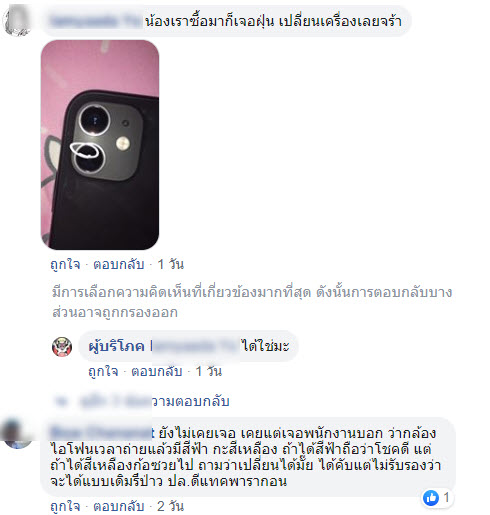Viewport: 490px width, 515px height.
Task: Open the ผู้บริโภค page name link
Action: (x=116, y=346)
